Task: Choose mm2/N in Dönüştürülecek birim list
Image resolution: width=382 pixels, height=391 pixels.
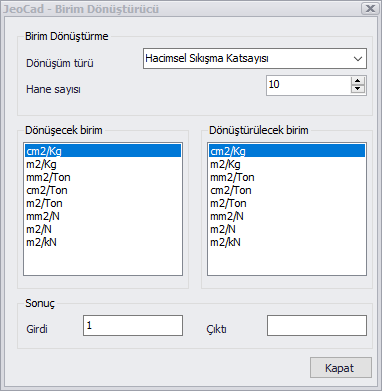Action: [x=287, y=216]
